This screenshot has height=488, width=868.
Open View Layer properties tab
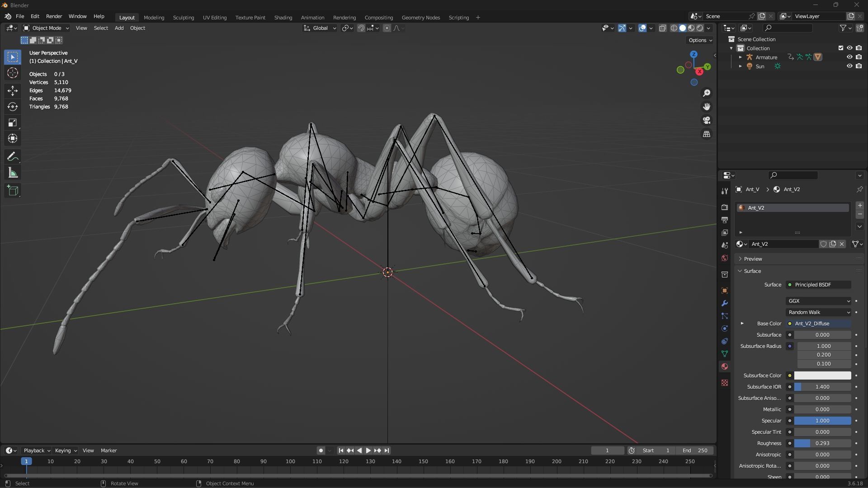pos(725,233)
